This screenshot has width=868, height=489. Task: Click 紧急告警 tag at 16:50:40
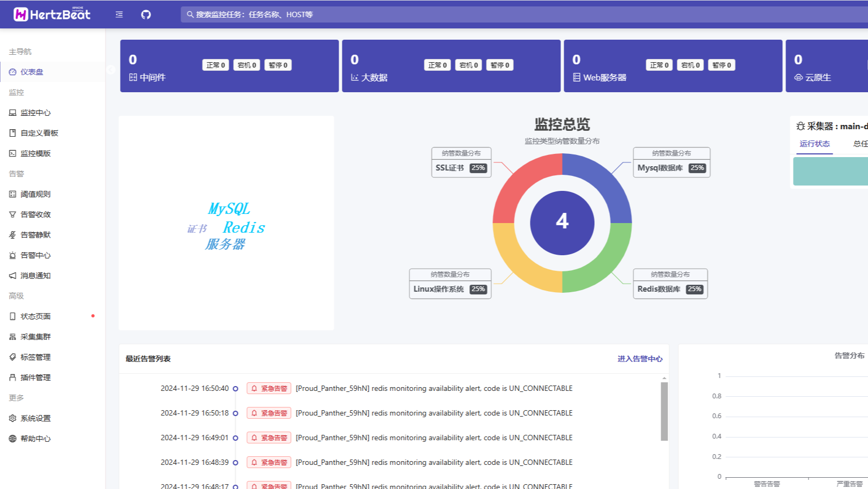pyautogui.click(x=269, y=389)
